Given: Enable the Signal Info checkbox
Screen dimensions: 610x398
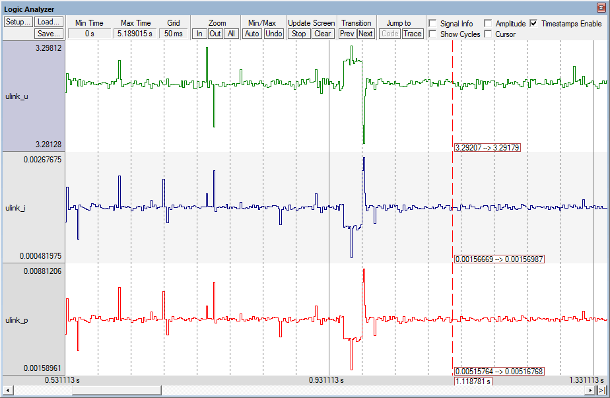Looking at the screenshot, I should [432, 23].
